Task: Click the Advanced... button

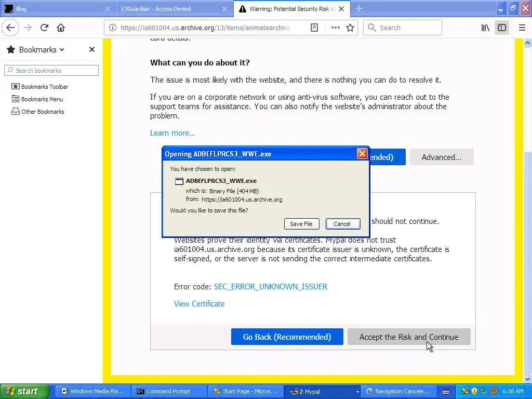Action: (x=442, y=157)
